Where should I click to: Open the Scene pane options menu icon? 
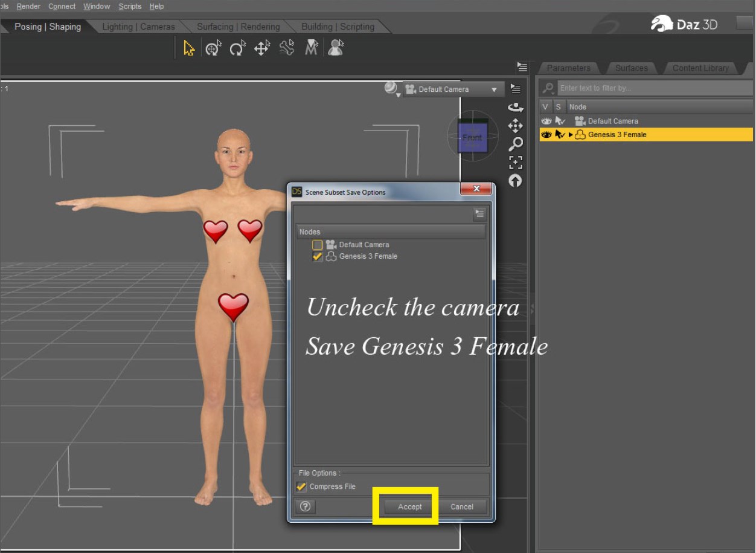(522, 67)
